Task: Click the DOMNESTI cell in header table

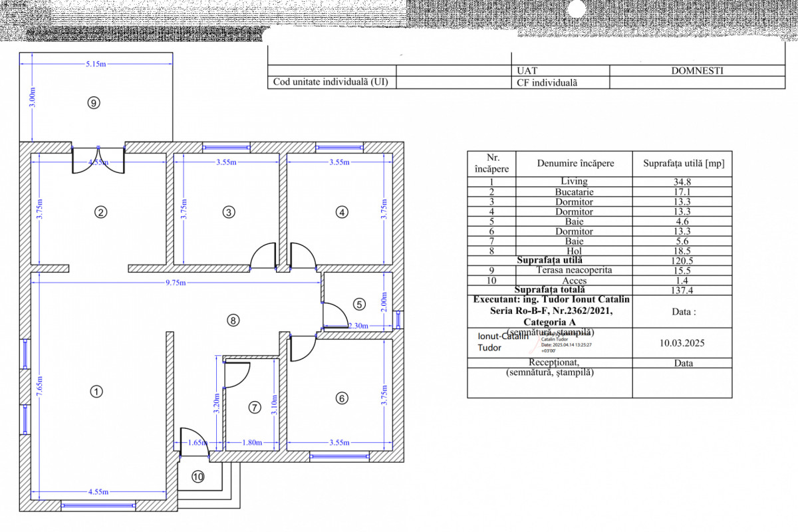Action: click(x=697, y=70)
